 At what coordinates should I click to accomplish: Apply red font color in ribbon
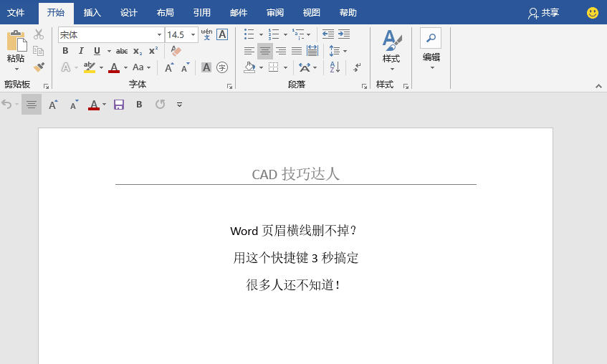(114, 67)
